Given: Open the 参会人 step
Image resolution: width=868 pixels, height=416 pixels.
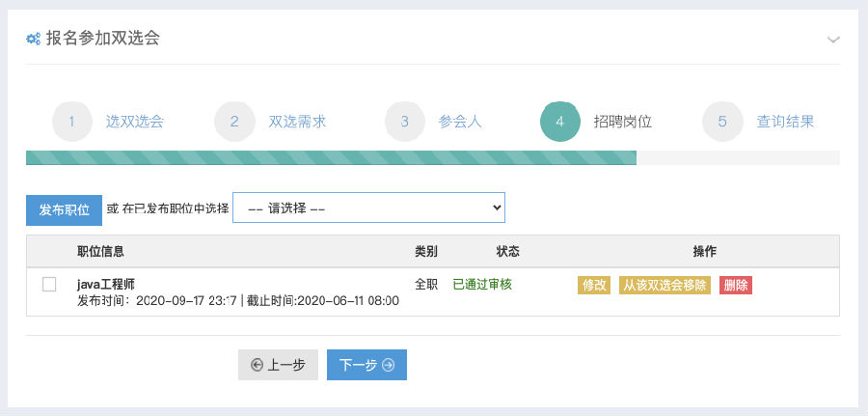Looking at the screenshot, I should coord(461,122).
